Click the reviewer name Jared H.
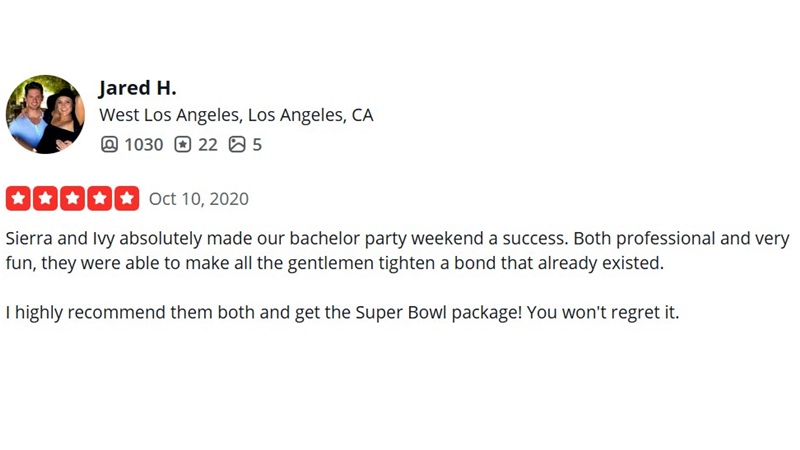Screen dimensions: 800x450 point(137,88)
